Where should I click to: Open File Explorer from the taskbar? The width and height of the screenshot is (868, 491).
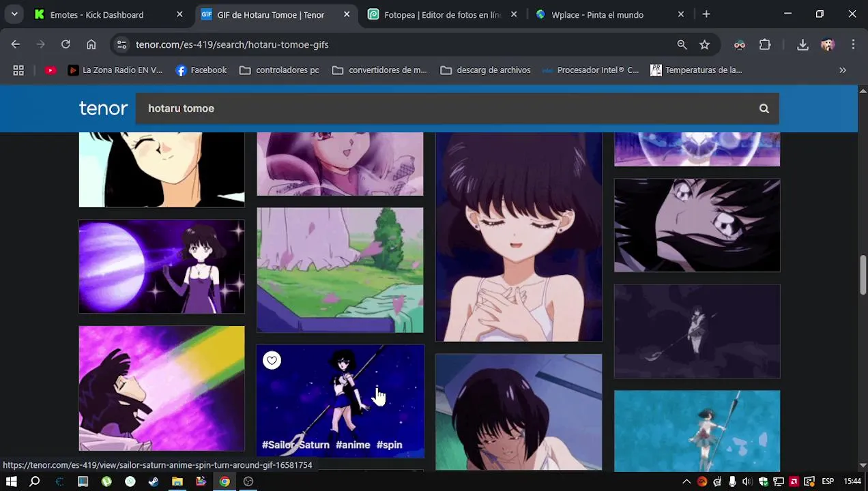pyautogui.click(x=177, y=481)
